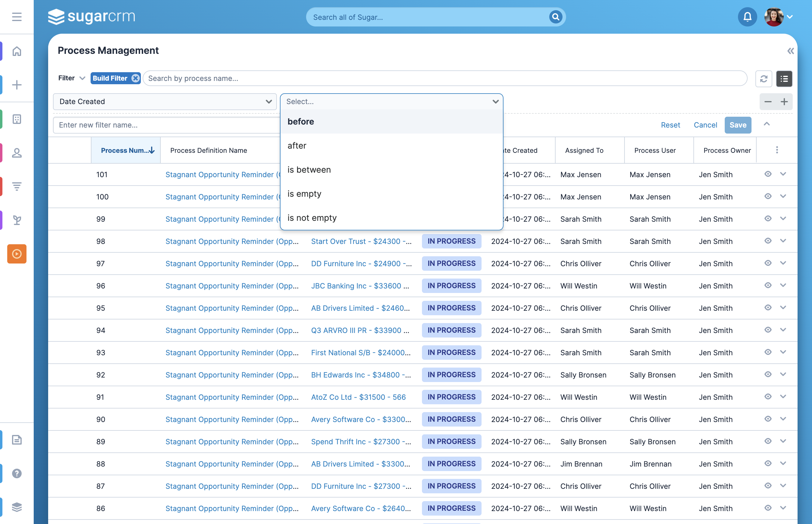Open the Help question mark icon
The height and width of the screenshot is (524, 812).
point(17,473)
